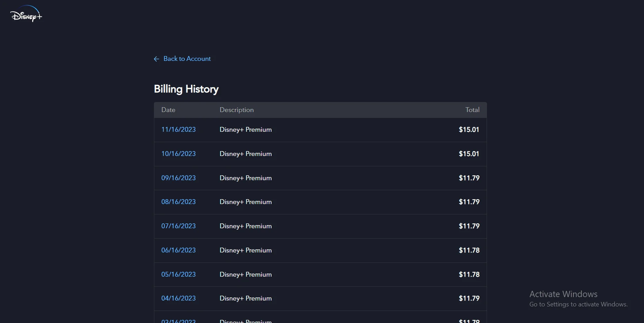
Task: Open the 10/16/2023 invoice
Action: 178,154
